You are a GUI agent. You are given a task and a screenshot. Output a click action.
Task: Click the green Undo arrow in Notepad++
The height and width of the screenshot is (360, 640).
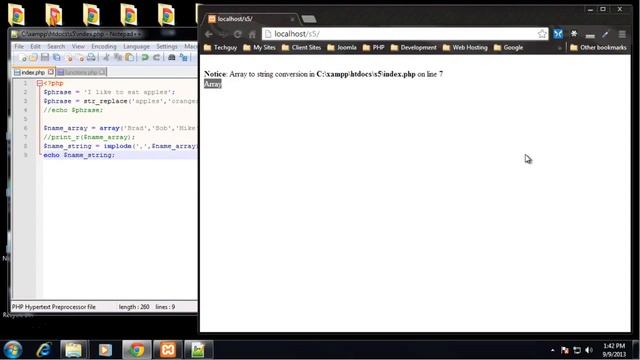pyautogui.click(x=144, y=58)
